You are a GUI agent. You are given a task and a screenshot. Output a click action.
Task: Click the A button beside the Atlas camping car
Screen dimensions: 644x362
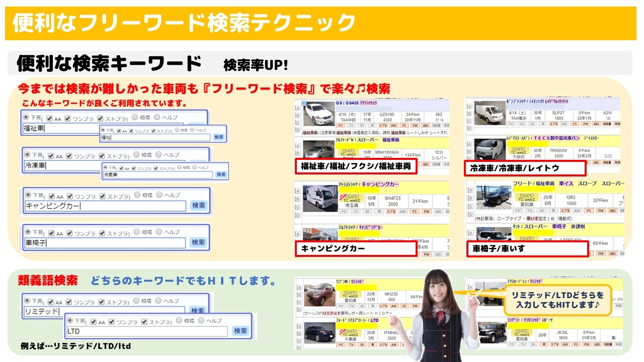tap(298, 191)
